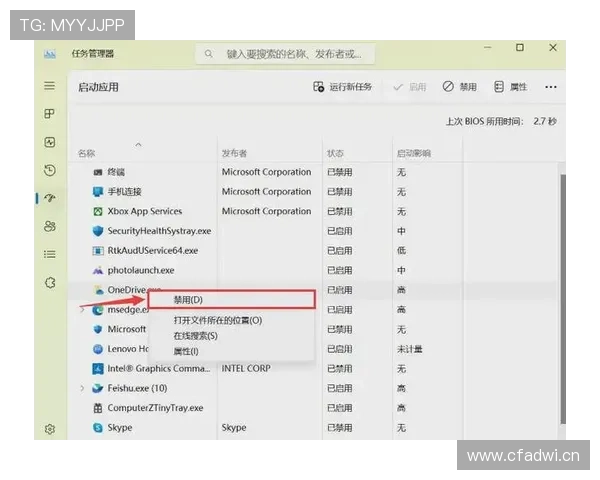Click the Feishu.exe icon
Screen dimensions: 600x480
[98, 388]
